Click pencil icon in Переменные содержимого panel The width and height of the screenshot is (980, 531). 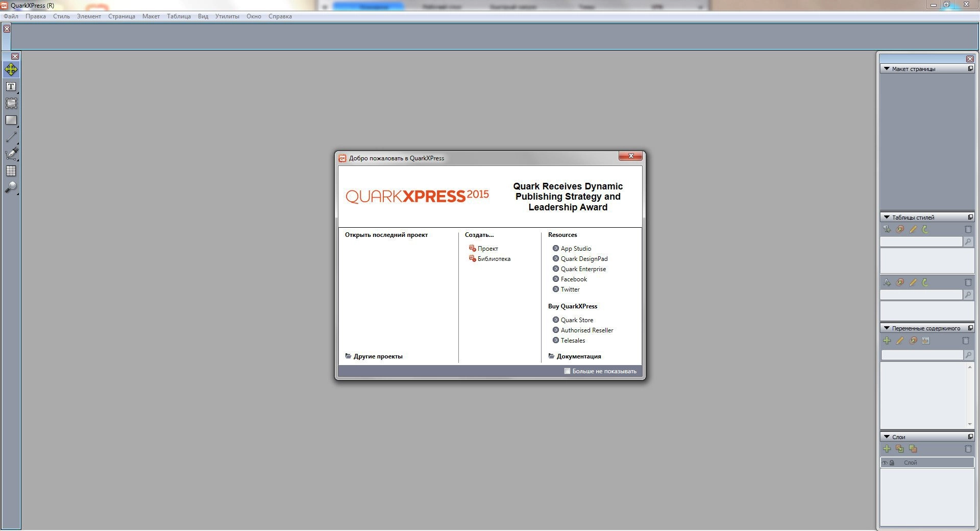(x=900, y=341)
